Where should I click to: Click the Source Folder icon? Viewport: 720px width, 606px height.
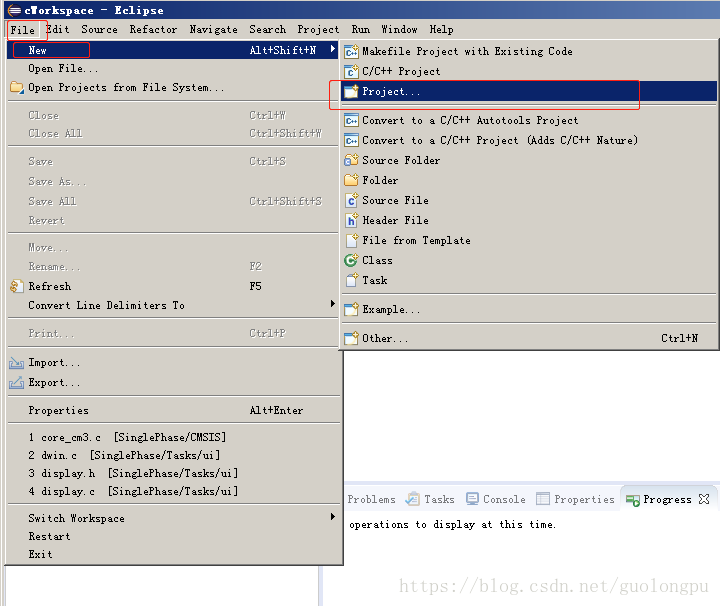click(x=351, y=160)
